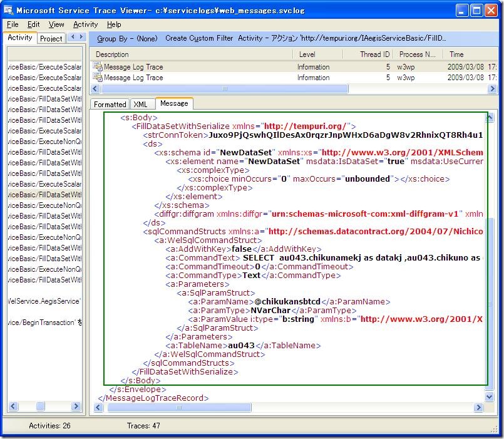Switch to the Formatted tab

110,104
